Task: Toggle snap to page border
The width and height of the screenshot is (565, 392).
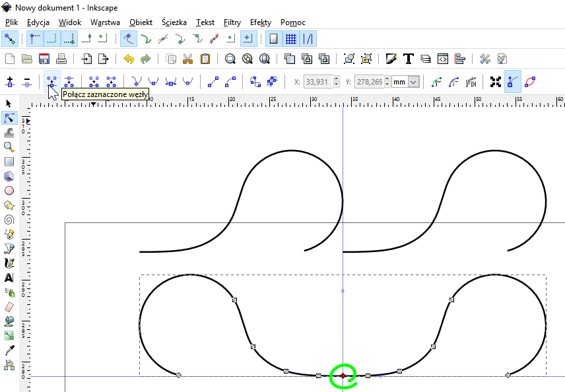Action: pyautogui.click(x=274, y=39)
